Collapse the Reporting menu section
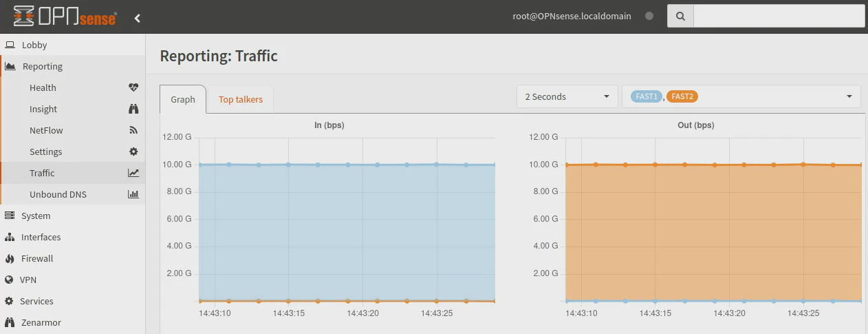 pyautogui.click(x=73, y=66)
